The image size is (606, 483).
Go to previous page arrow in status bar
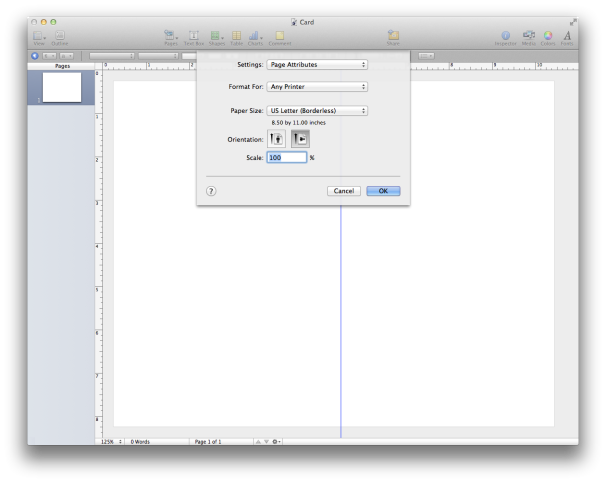[258, 442]
